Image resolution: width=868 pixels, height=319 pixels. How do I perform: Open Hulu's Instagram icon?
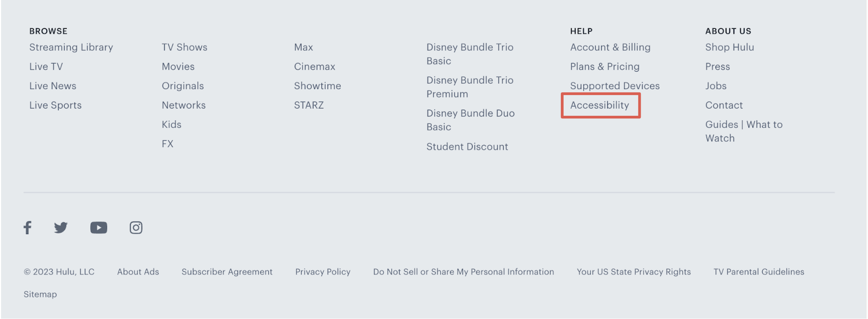pyautogui.click(x=136, y=227)
